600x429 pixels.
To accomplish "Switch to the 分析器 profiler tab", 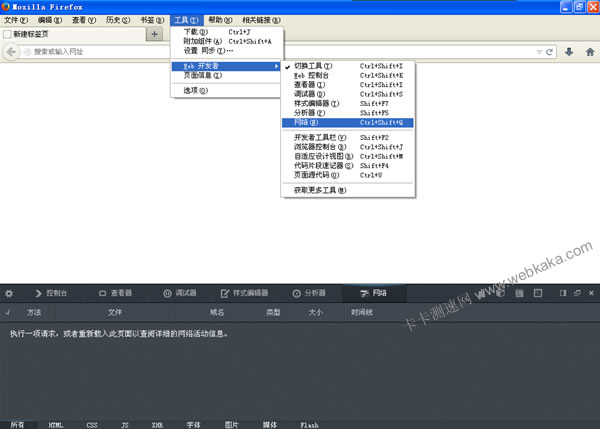I will point(309,293).
